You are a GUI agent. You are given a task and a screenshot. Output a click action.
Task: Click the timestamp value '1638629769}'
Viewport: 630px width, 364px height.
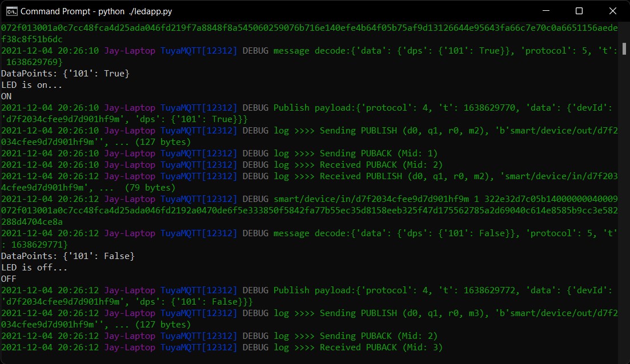coord(34,62)
